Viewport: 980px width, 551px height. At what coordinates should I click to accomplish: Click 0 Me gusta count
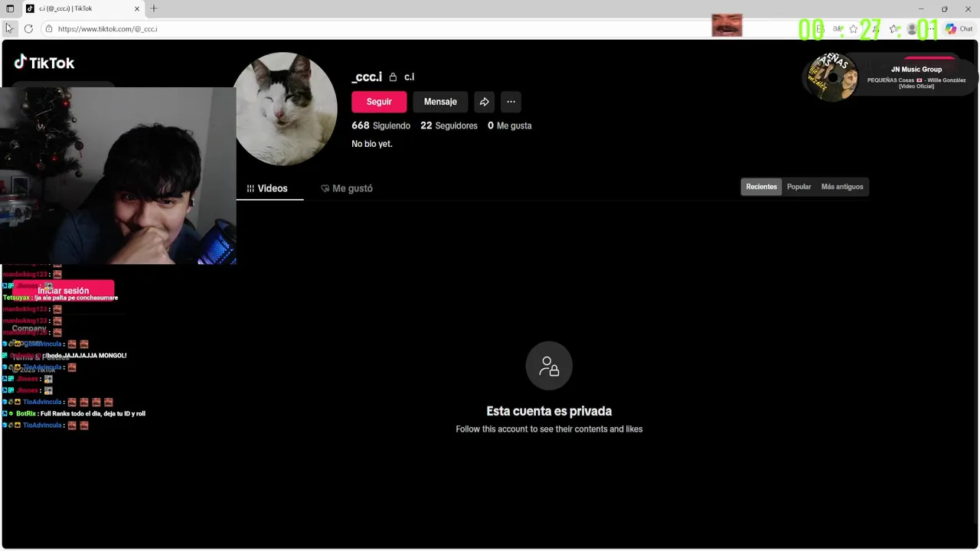(509, 126)
